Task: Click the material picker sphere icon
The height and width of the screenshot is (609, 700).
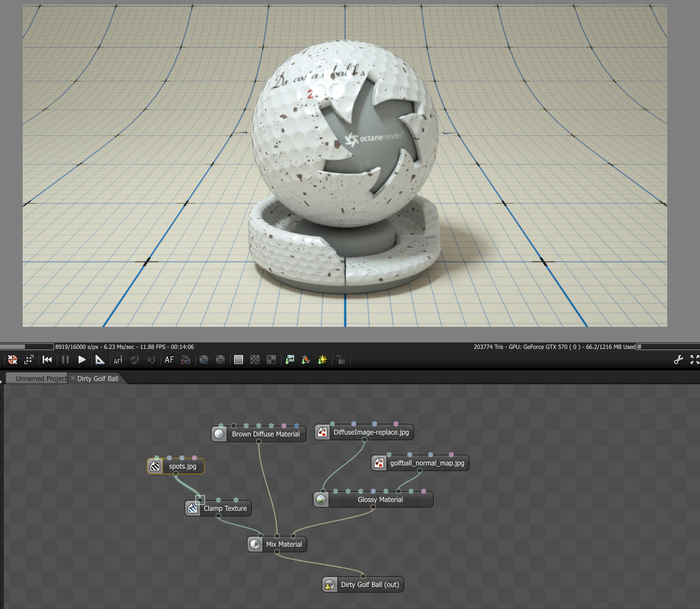Action: pyautogui.click(x=134, y=360)
